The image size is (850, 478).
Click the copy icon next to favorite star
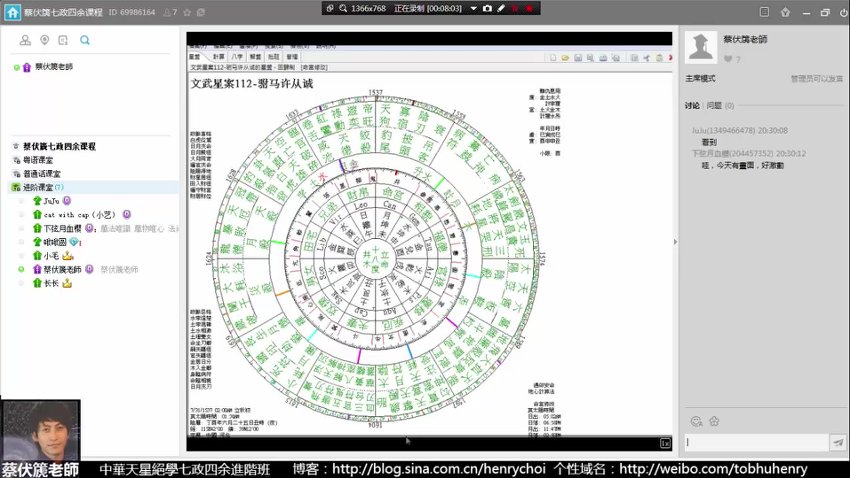point(201,12)
